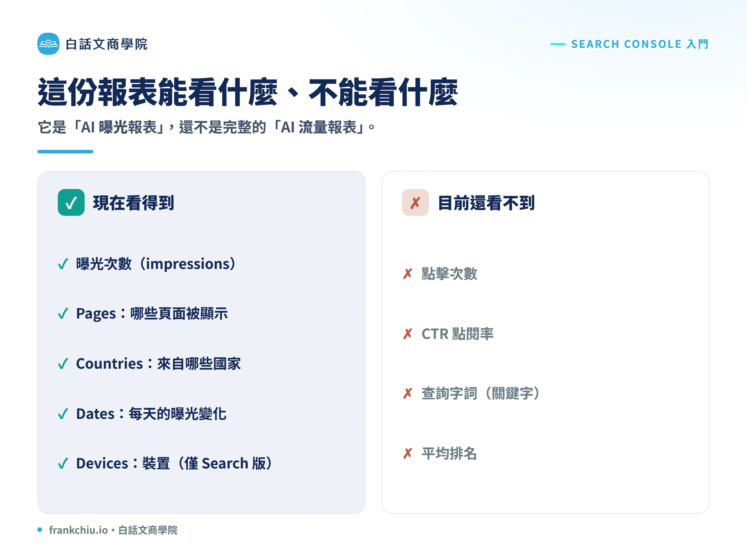Click the text Pages：哪些頁面被顯示

(152, 314)
